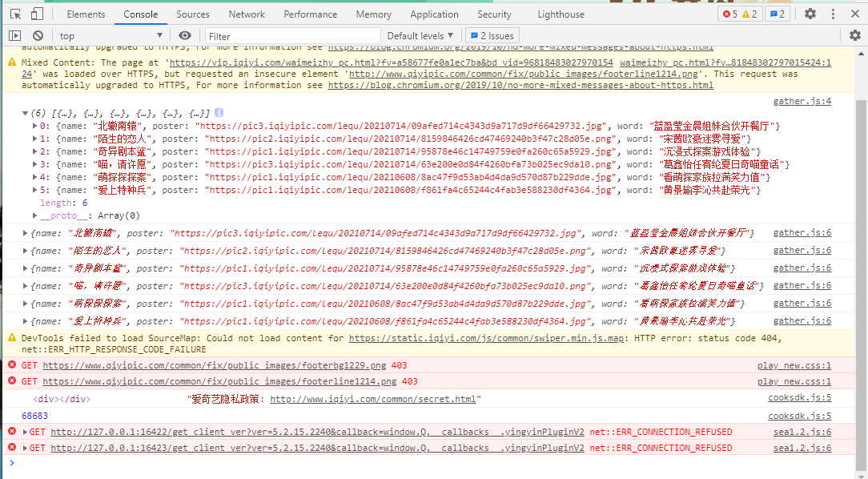Toggle the live expression eye icon
Screen dimensions: 868x479
click(x=185, y=35)
